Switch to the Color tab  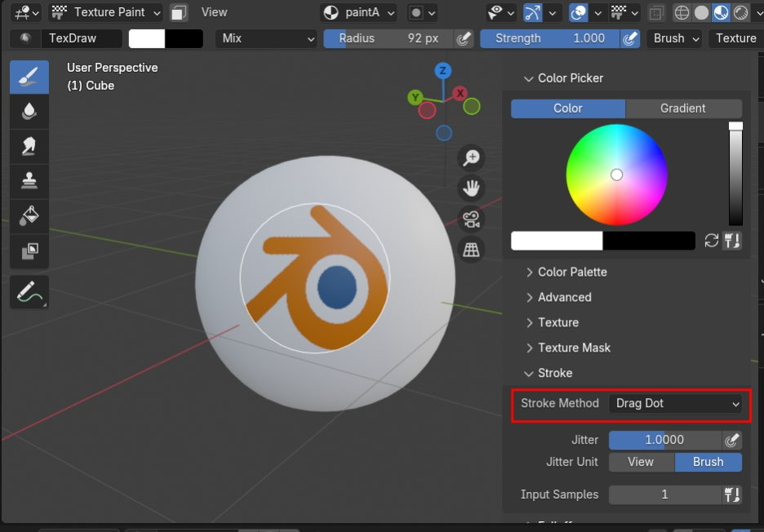click(x=567, y=109)
